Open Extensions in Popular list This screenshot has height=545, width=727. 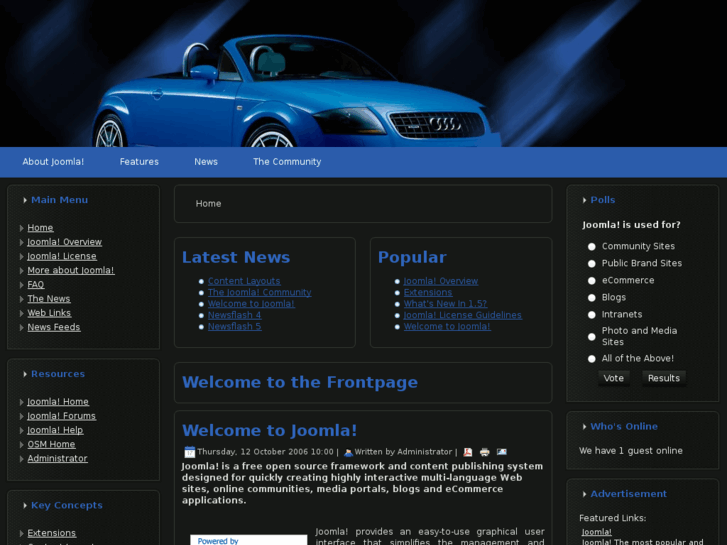(x=428, y=293)
